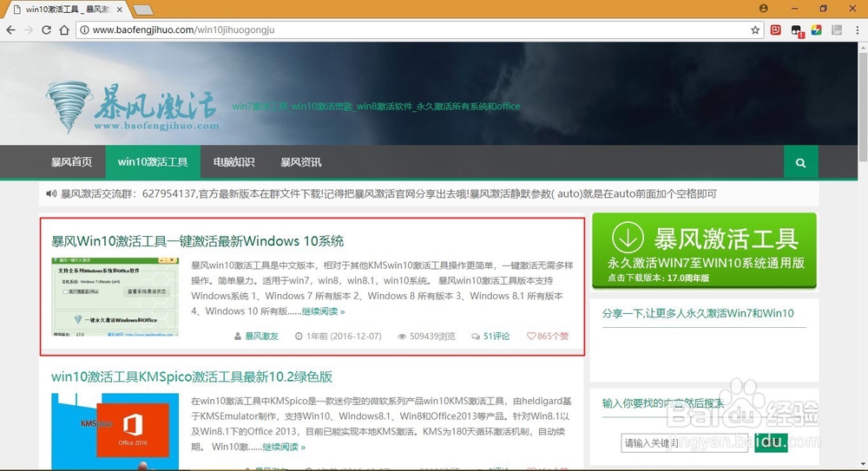Viewport: 868px width, 471px height.
Task: Click the gray extension icon in toolbar
Action: 837,29
